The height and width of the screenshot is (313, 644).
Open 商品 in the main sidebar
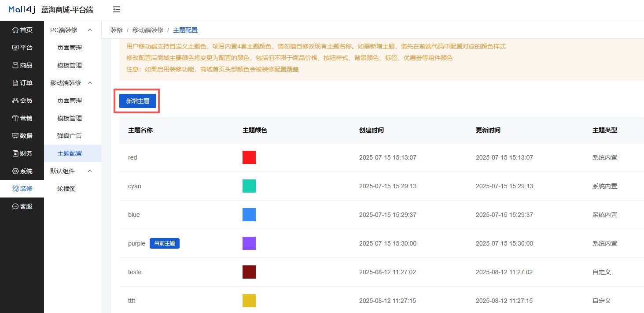point(22,65)
